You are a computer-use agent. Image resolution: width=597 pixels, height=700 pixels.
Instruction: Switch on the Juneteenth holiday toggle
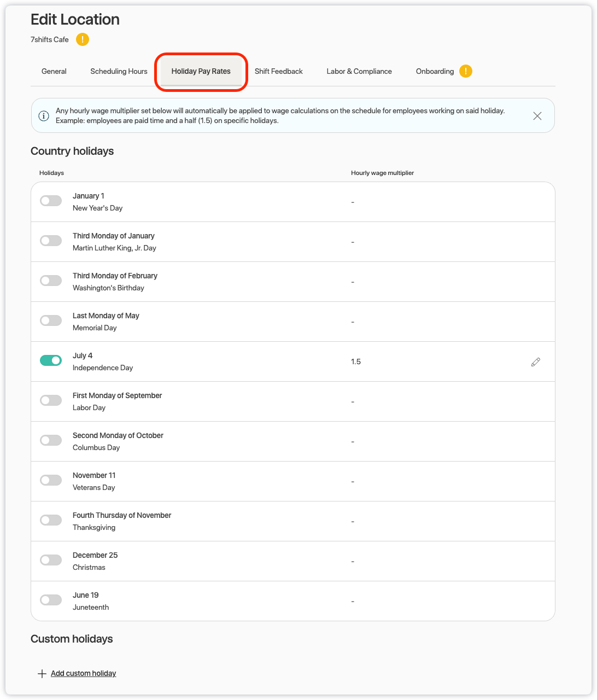51,600
